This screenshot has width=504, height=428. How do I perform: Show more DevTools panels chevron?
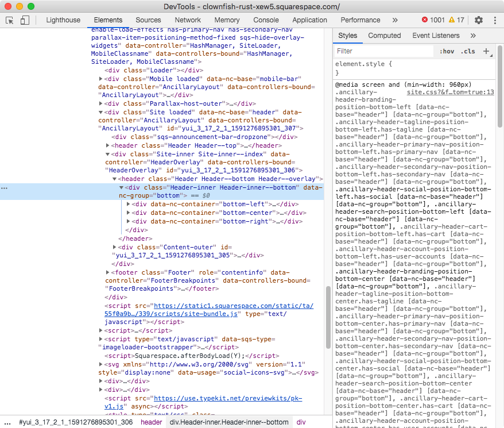395,20
